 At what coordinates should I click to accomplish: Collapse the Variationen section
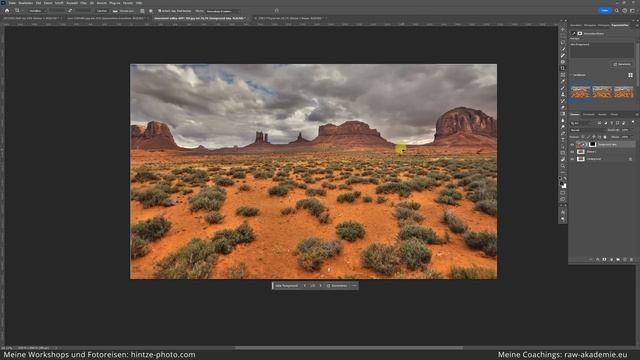(x=572, y=75)
